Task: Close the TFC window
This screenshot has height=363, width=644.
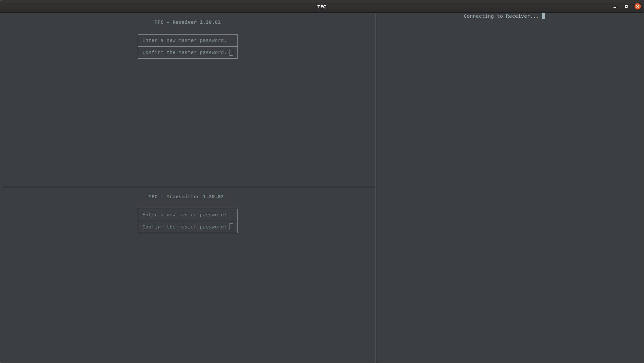Action: pos(637,6)
